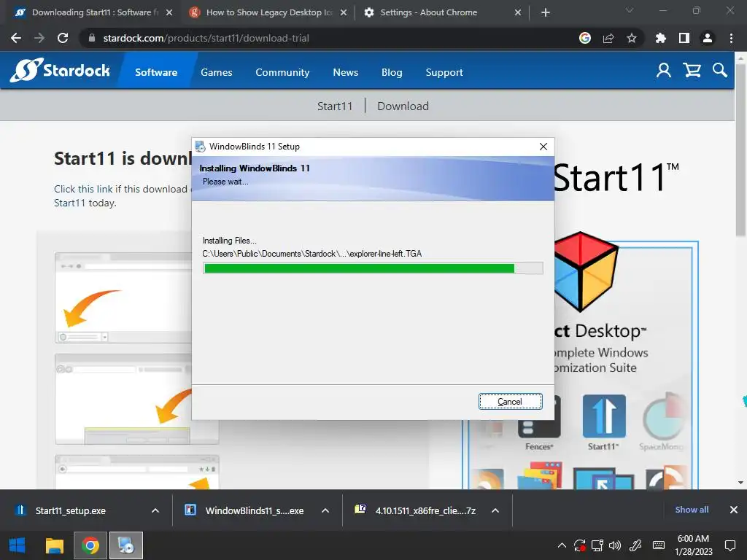The width and height of the screenshot is (747, 560).
Task: Open File Explorer from taskbar
Action: click(x=54, y=545)
